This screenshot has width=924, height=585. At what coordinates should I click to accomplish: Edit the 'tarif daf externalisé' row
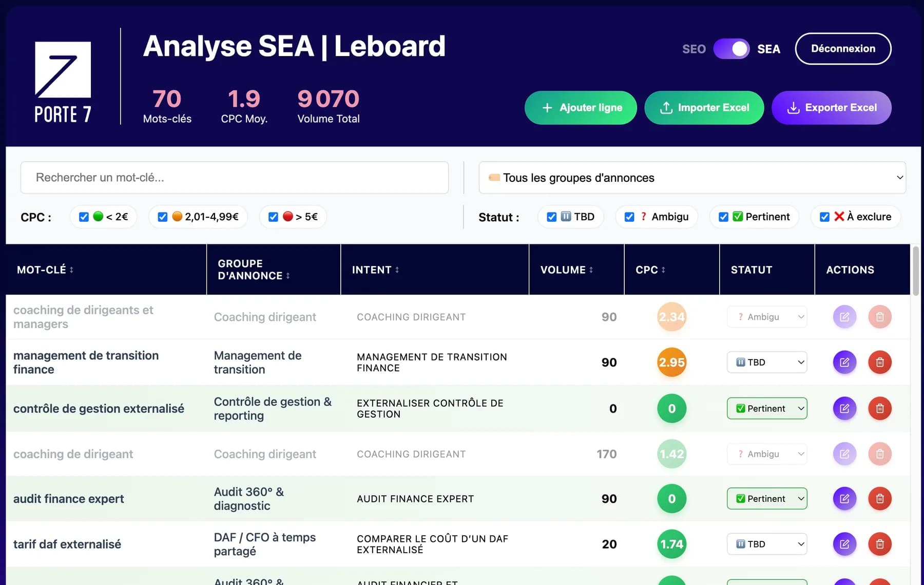(844, 544)
